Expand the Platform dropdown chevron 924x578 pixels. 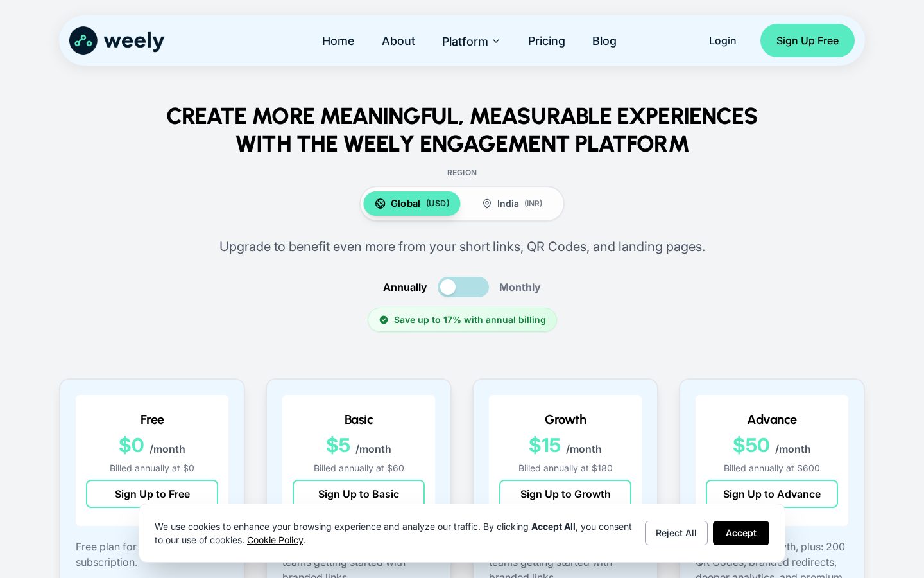(x=496, y=41)
